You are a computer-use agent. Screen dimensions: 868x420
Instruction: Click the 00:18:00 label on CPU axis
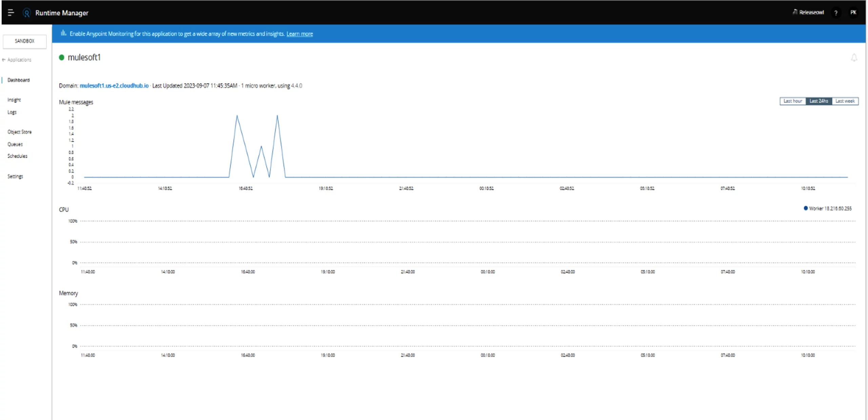488,272
